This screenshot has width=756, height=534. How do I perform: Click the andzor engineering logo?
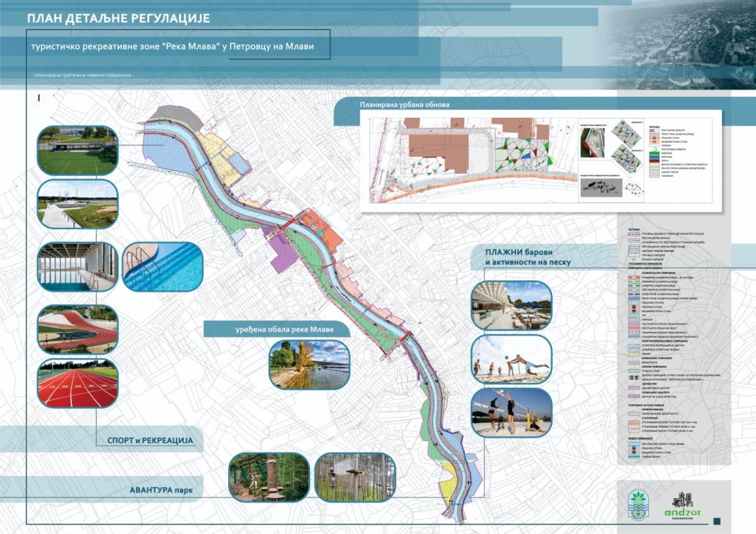(683, 506)
